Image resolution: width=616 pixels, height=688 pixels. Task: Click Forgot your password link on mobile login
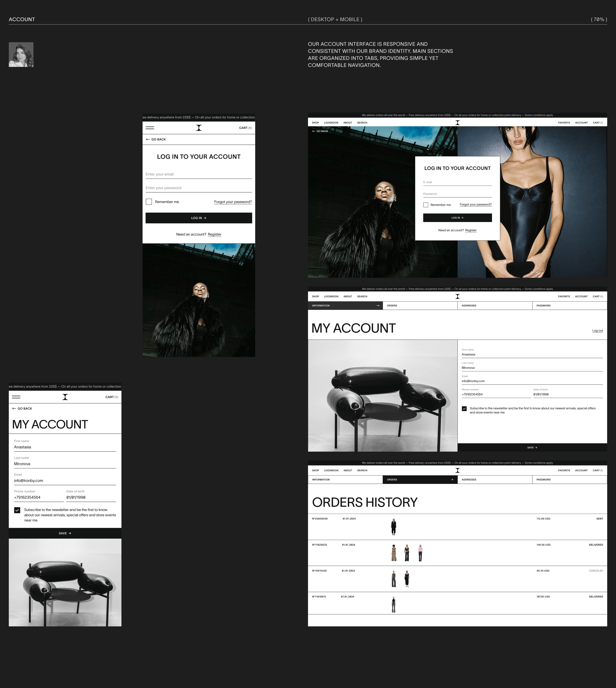(233, 202)
